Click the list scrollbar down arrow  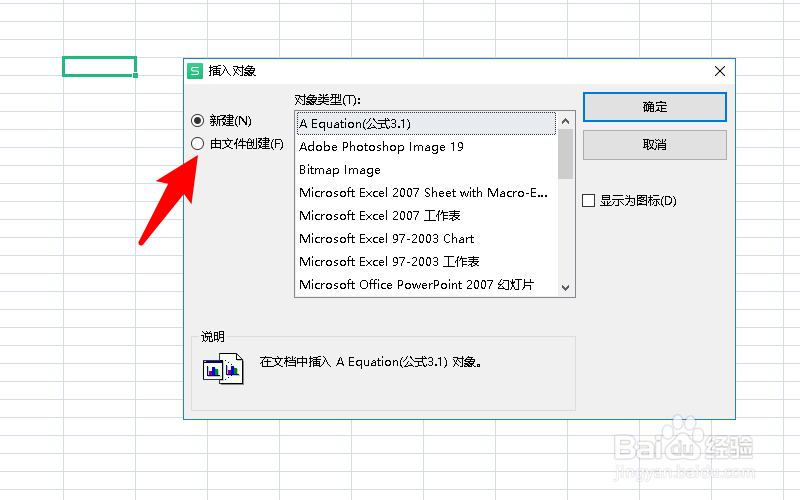(x=565, y=288)
